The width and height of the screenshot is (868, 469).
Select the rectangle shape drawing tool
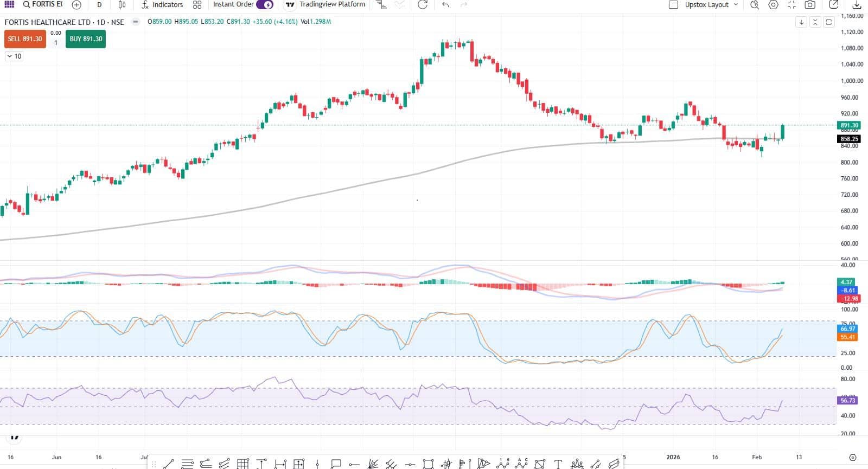pyautogui.click(x=428, y=464)
